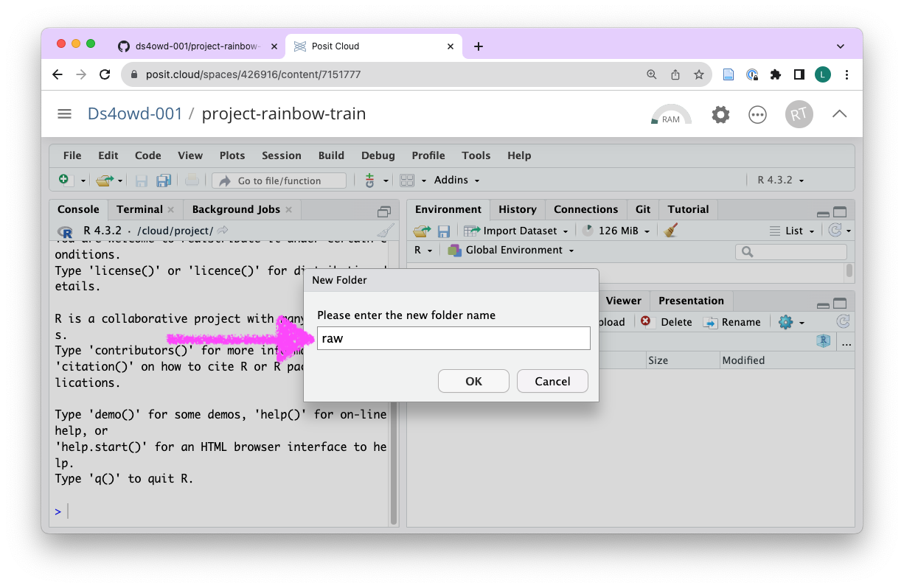Screen dimensions: 904x588
Task: Click the save all files icon
Action: 164,181
